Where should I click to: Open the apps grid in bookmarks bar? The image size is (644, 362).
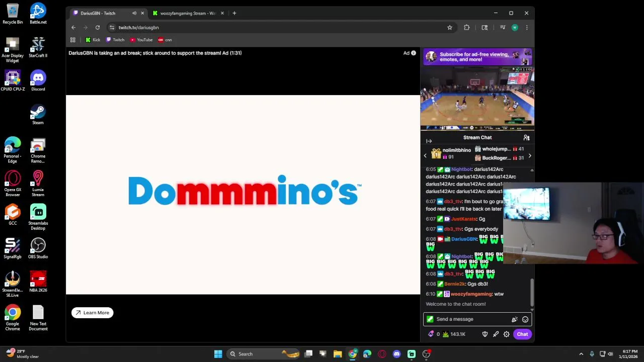point(73,40)
